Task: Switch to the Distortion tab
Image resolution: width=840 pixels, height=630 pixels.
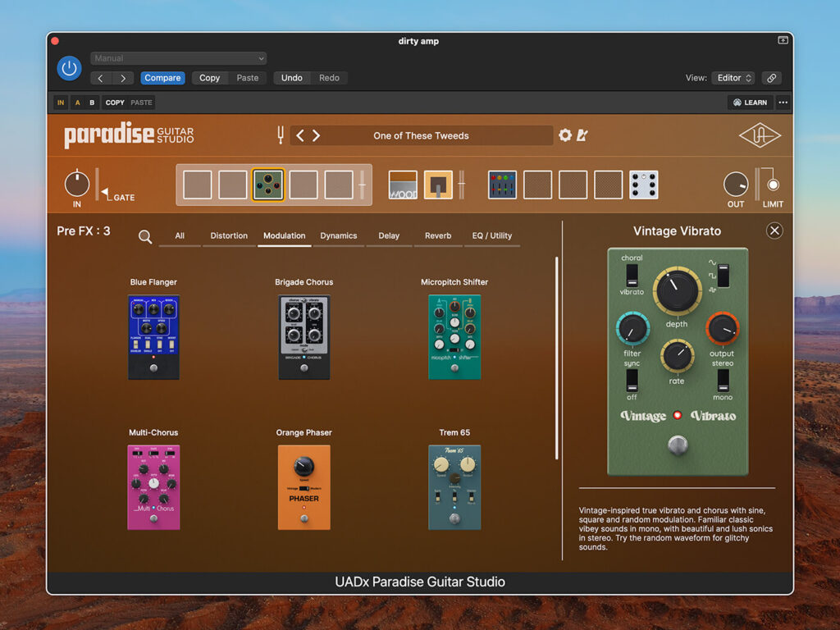Action: (229, 235)
